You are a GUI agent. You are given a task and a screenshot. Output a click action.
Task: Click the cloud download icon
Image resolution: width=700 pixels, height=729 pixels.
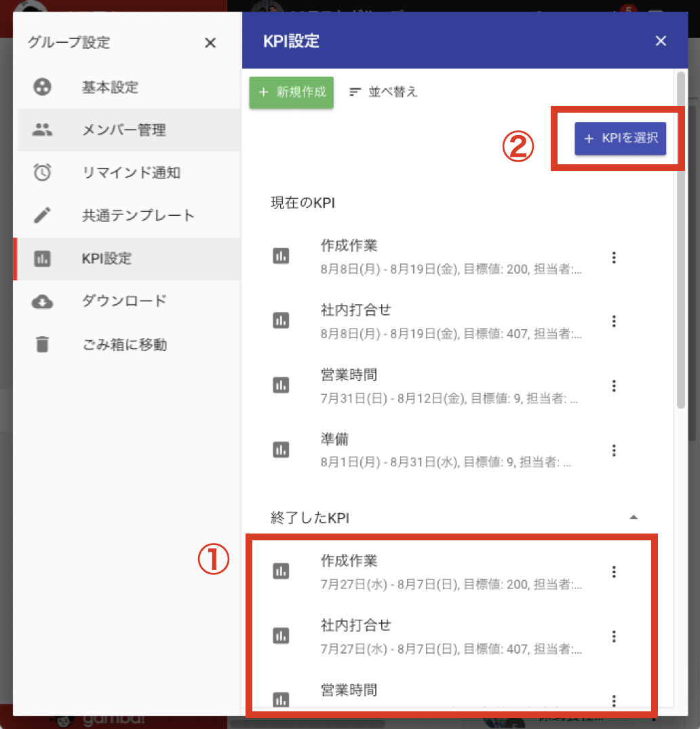coord(42,302)
